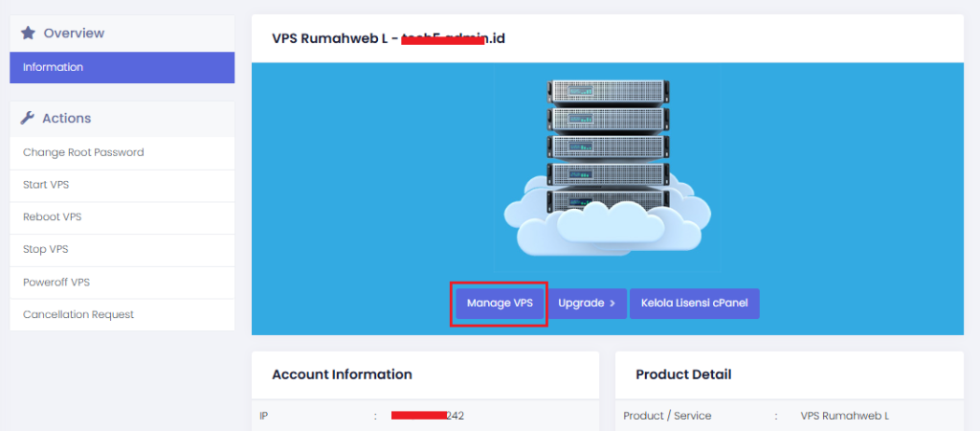Click Kelola Lisensi cPanel button
This screenshot has height=431, width=980.
(x=695, y=304)
